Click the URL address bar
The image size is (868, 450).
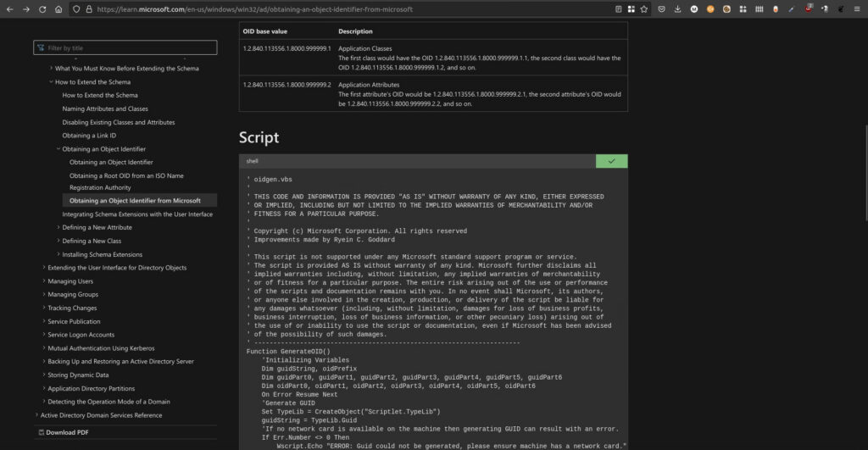point(339,9)
